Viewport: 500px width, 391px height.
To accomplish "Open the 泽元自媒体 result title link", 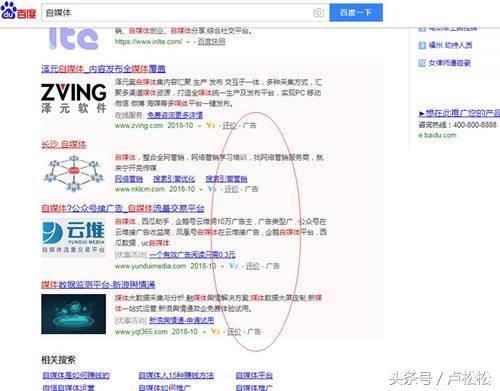I will [x=103, y=69].
